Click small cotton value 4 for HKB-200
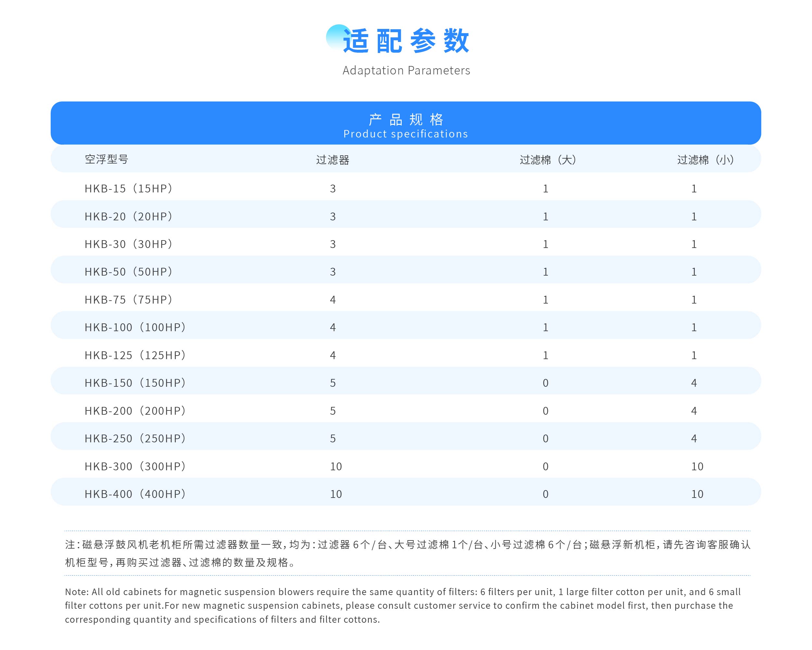The height and width of the screenshot is (650, 812). pos(694,411)
